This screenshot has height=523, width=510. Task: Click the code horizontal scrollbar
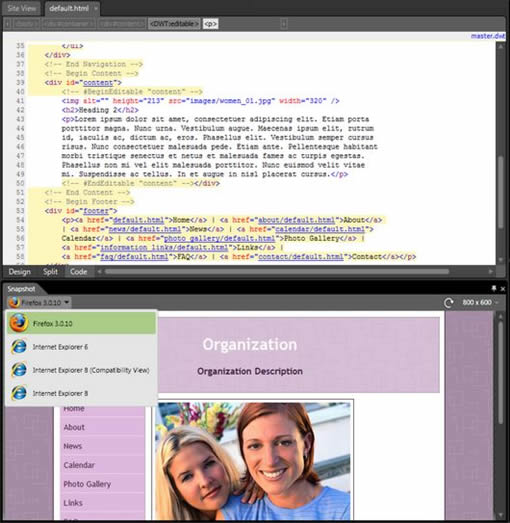point(277,272)
